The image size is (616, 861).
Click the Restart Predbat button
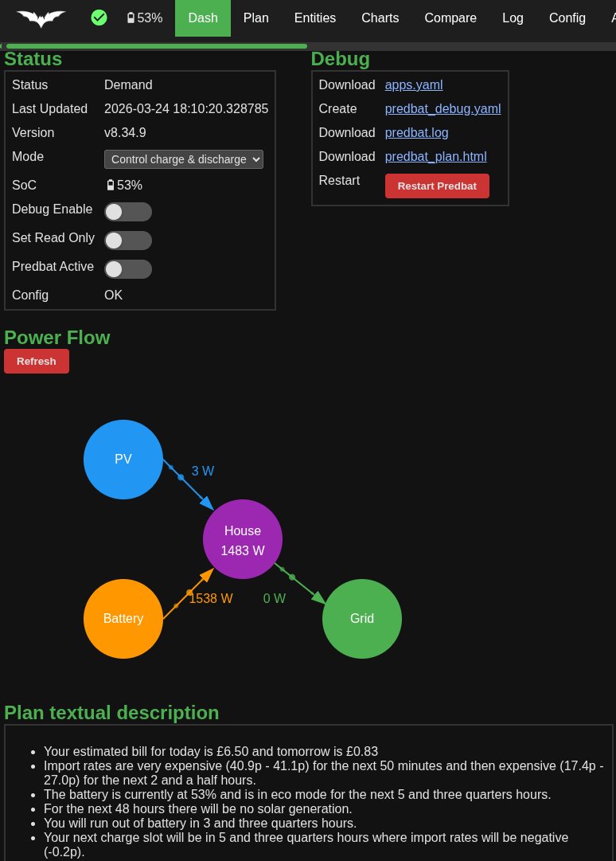437,186
